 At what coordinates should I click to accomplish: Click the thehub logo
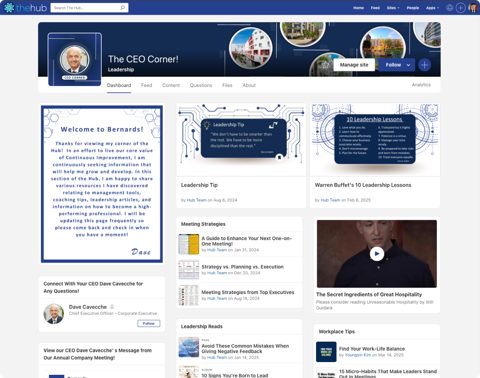pyautogui.click(x=25, y=8)
